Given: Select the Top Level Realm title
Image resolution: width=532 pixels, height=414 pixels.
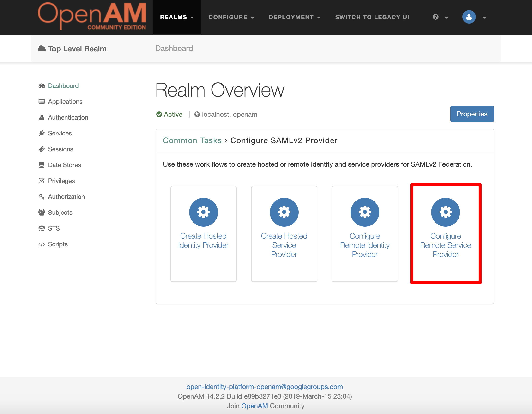Looking at the screenshot, I should point(77,49).
